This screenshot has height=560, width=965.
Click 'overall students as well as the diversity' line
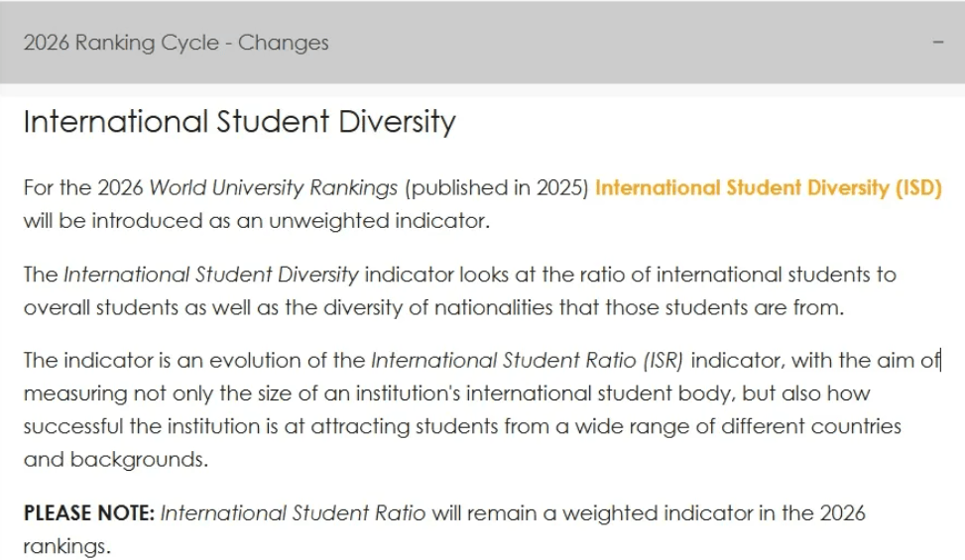pyautogui.click(x=433, y=306)
